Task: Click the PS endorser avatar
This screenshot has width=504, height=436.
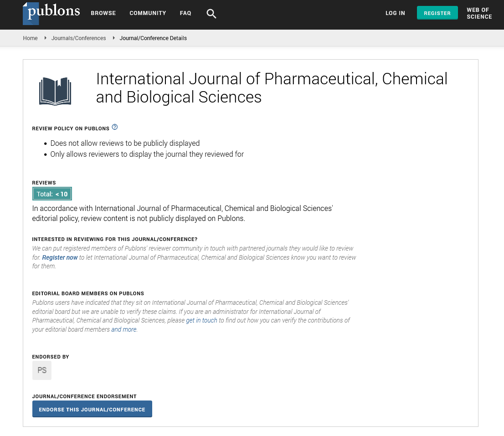Action: (42, 370)
